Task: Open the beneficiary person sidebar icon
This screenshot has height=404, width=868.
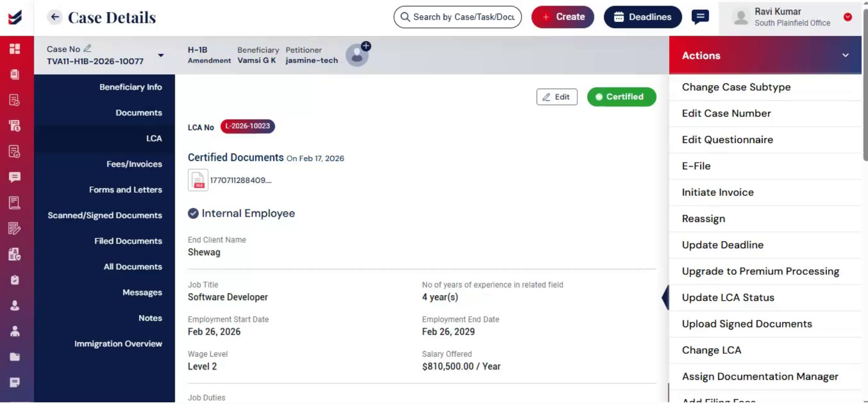Action: point(15,306)
